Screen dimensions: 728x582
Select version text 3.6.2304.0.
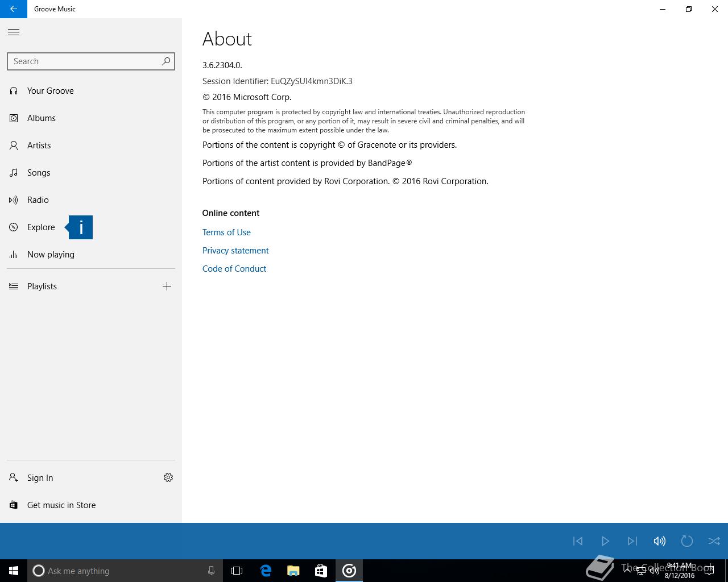[222, 65]
